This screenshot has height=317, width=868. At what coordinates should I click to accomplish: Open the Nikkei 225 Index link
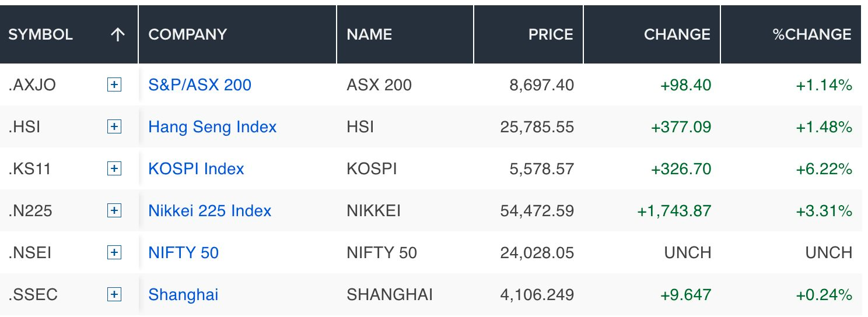tap(210, 210)
